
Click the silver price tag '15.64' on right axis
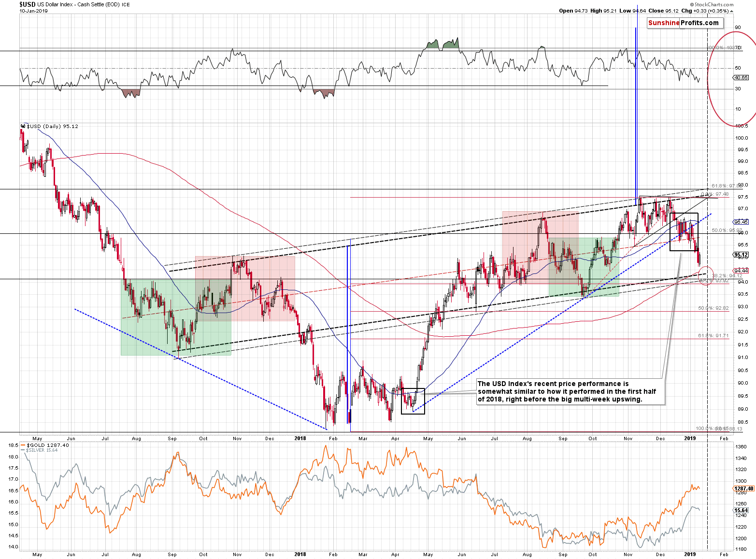tap(741, 510)
